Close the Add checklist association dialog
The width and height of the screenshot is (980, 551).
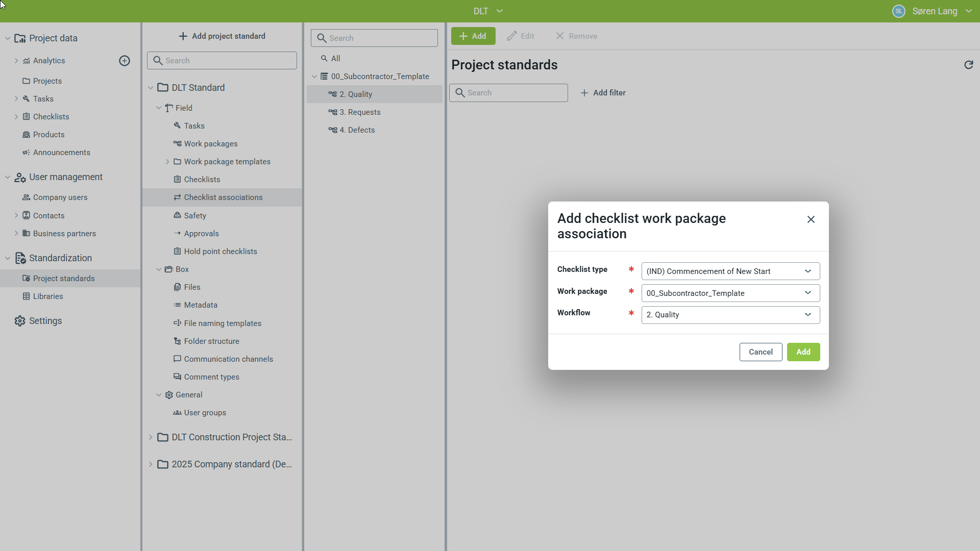[811, 219]
